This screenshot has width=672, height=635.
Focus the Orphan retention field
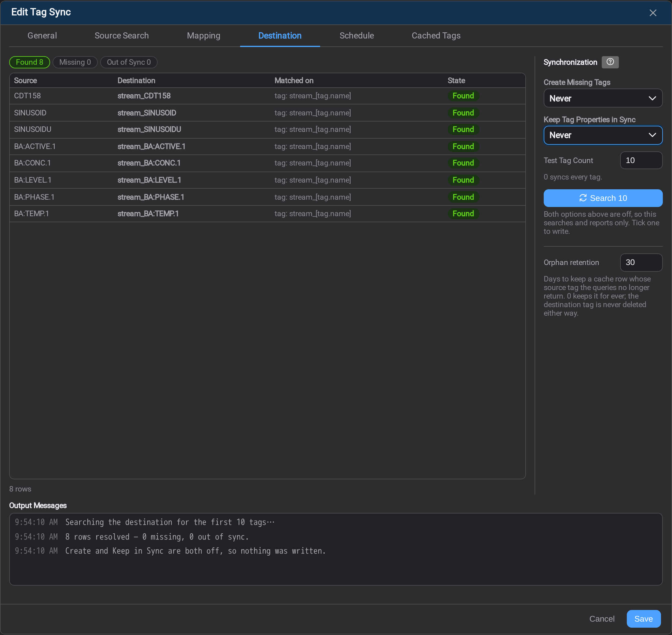click(641, 262)
